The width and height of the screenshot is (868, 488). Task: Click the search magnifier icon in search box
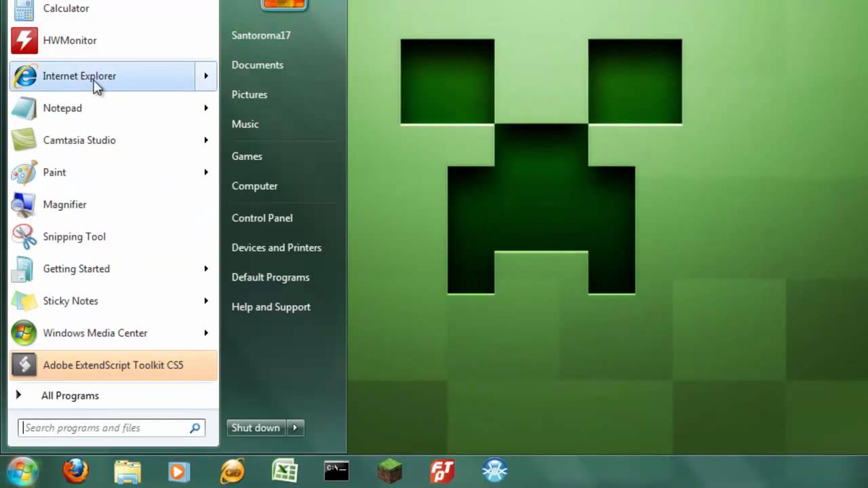(x=195, y=428)
